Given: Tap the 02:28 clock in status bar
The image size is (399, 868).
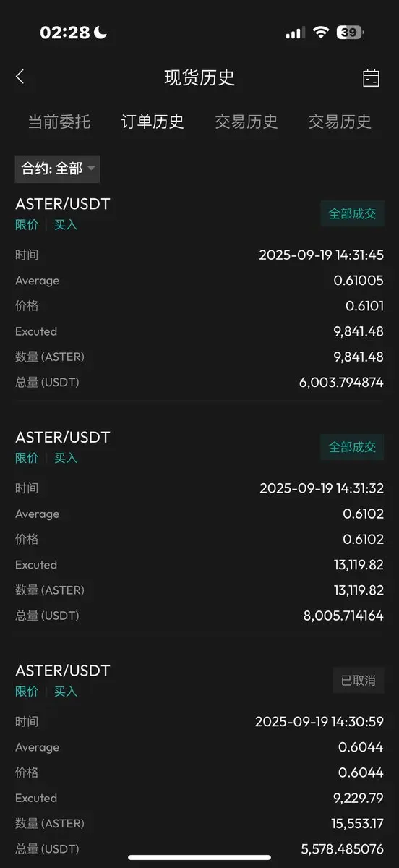Looking at the screenshot, I should point(65,33).
